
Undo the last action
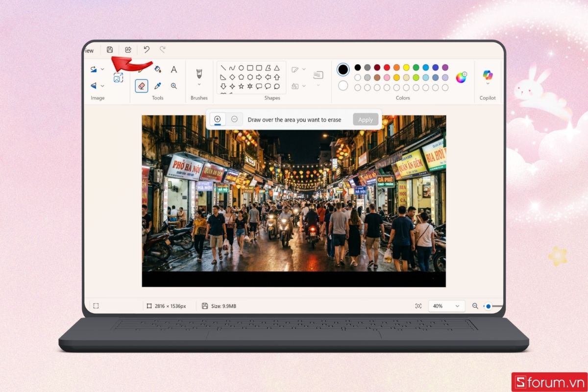(146, 49)
